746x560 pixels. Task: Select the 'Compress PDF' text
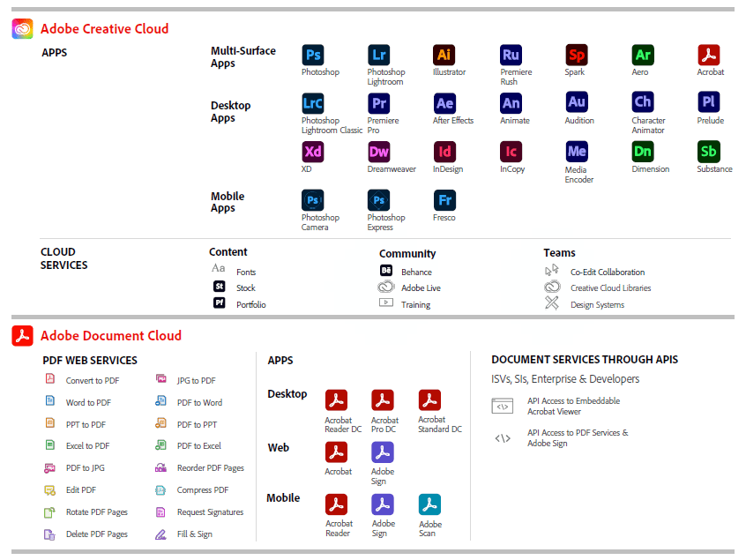[203, 490]
